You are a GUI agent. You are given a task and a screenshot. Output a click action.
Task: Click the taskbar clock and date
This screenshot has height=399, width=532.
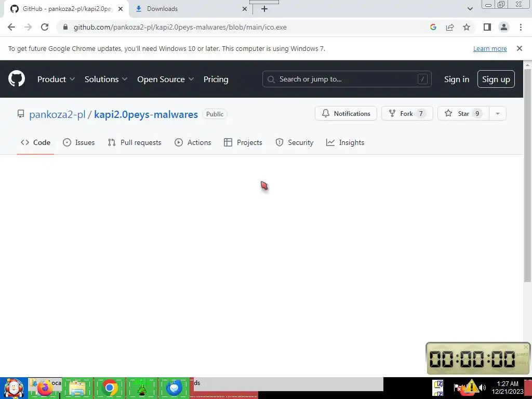pos(508,388)
